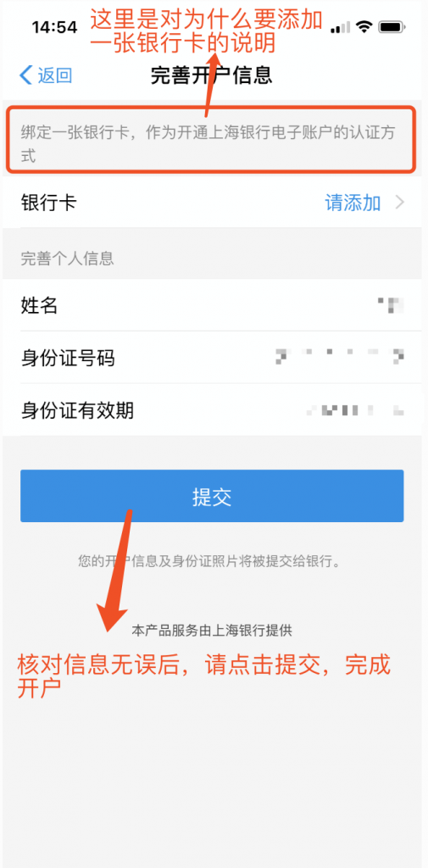Tap the battery indicator icon
The height and width of the screenshot is (868, 428).
pos(393,26)
